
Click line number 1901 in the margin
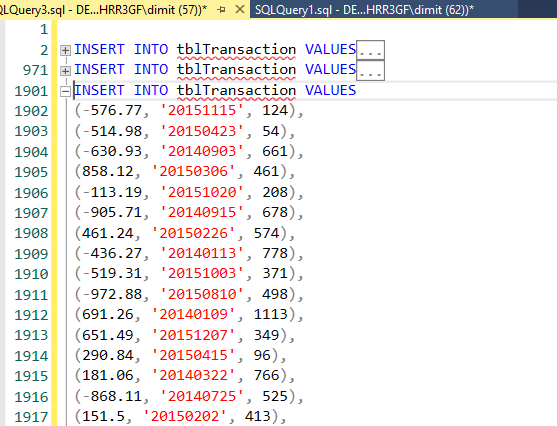click(31, 92)
